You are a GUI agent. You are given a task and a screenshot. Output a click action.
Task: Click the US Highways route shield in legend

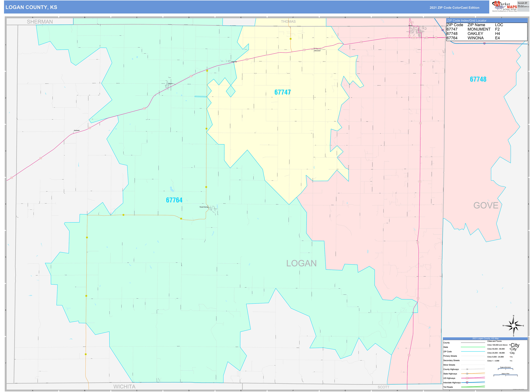point(467,378)
